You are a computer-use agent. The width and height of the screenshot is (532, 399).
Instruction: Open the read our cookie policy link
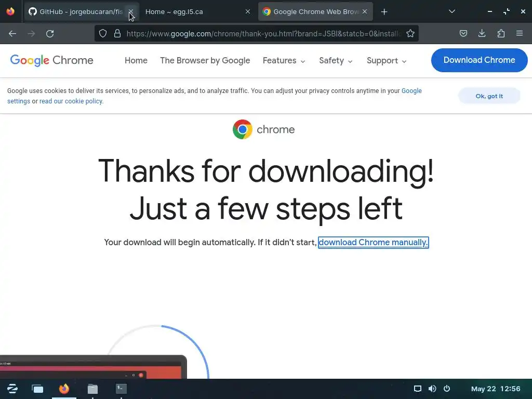point(71,101)
